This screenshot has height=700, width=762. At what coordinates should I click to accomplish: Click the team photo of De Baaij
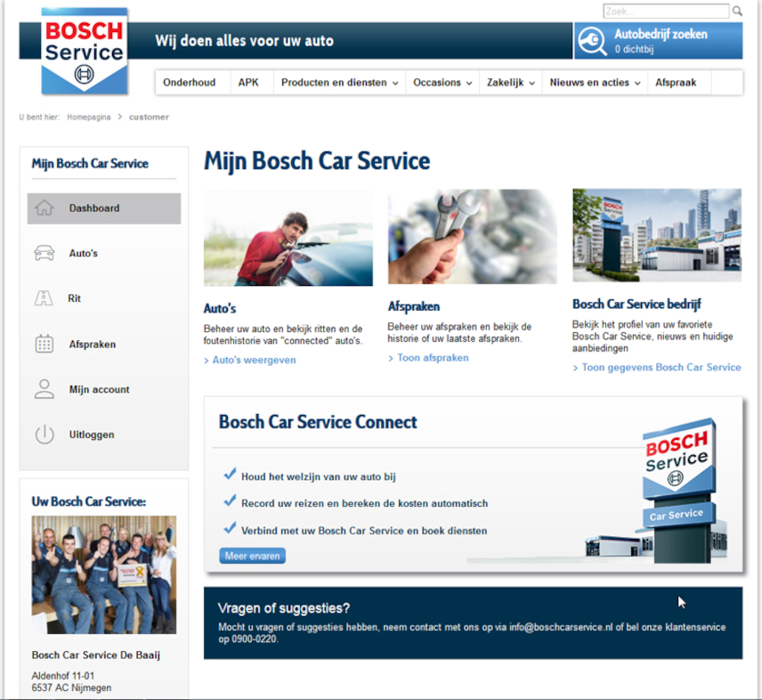104,574
